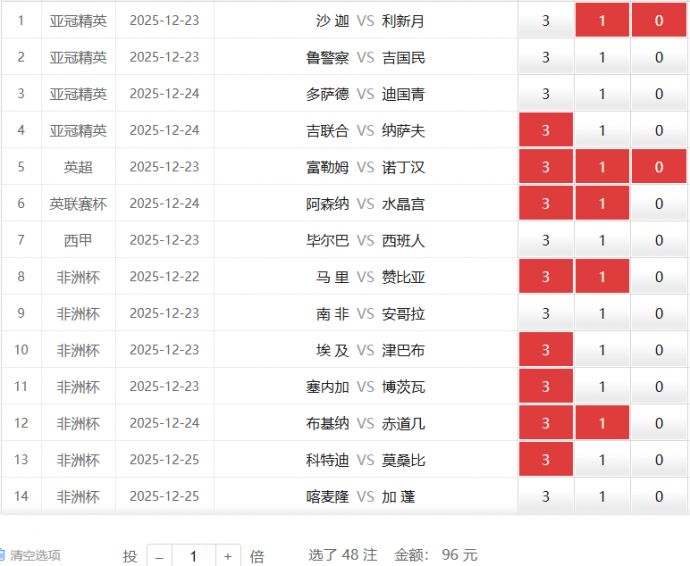
Task: Select option 3 for 喀麦隆 VS 加蓬
Action: point(546,496)
